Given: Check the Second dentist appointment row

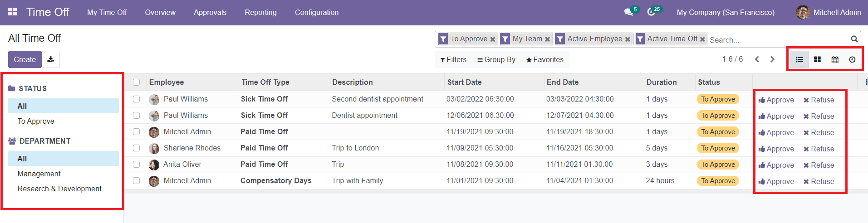Looking at the screenshot, I should 136,99.
